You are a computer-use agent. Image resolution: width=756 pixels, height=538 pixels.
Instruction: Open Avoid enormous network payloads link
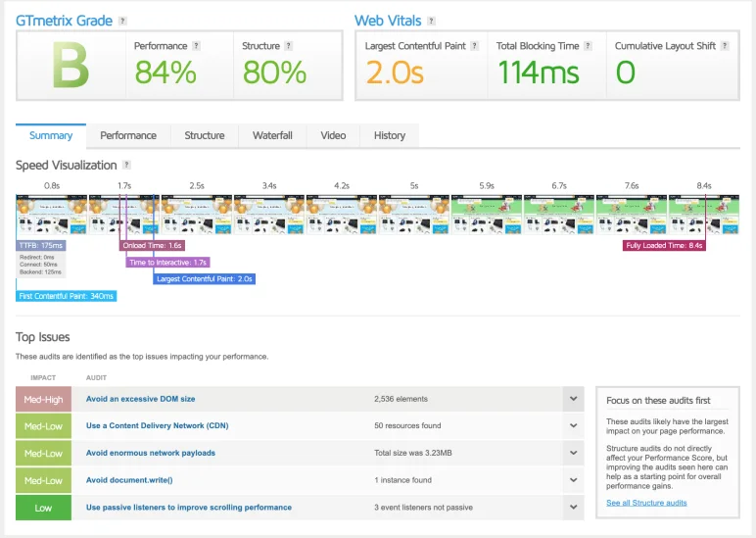pyautogui.click(x=151, y=453)
